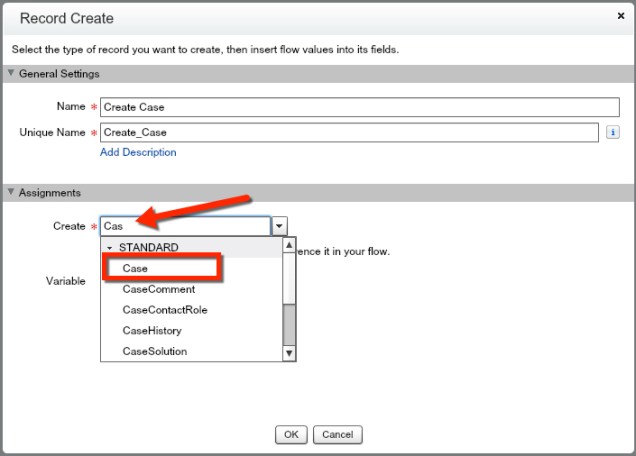Open the Add Description link
The width and height of the screenshot is (636, 456).
pyautogui.click(x=138, y=152)
